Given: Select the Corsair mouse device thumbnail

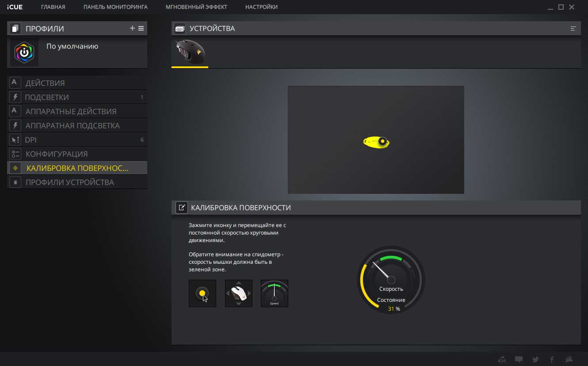Looking at the screenshot, I should (190, 53).
